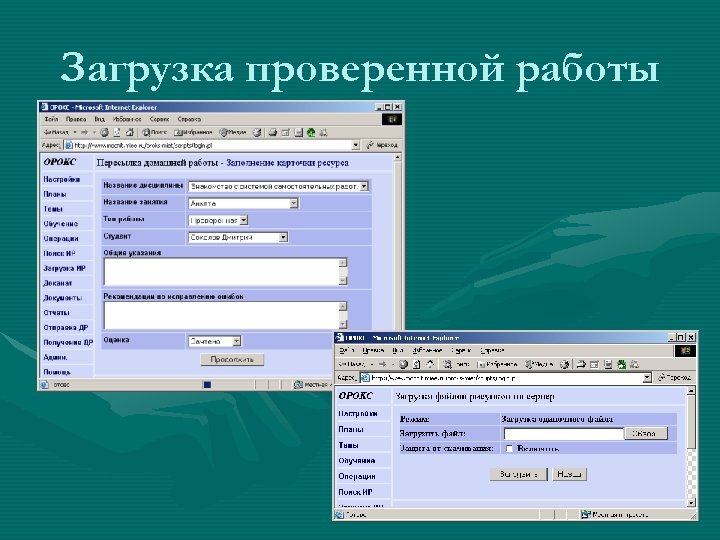Open Операции link in lower window sidebar
Screen dimensions: 720x540
click(x=357, y=476)
